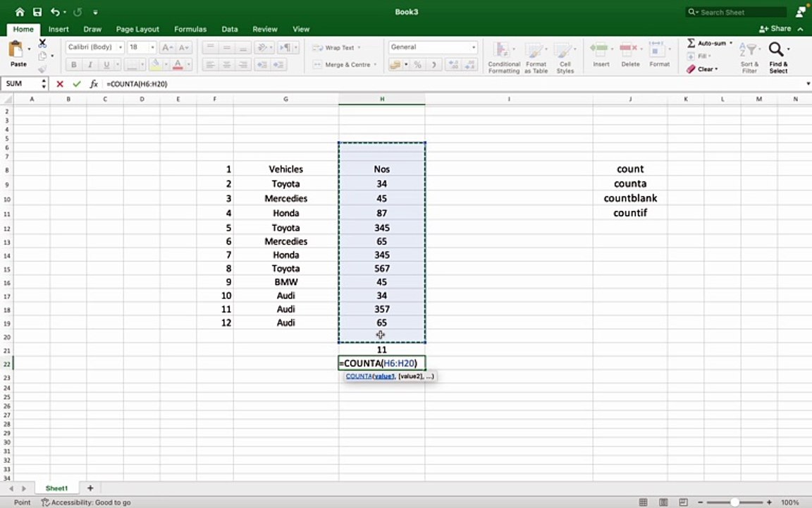Insert cells with the Insert icon
Screen dimensions: 812x508
point(601,54)
